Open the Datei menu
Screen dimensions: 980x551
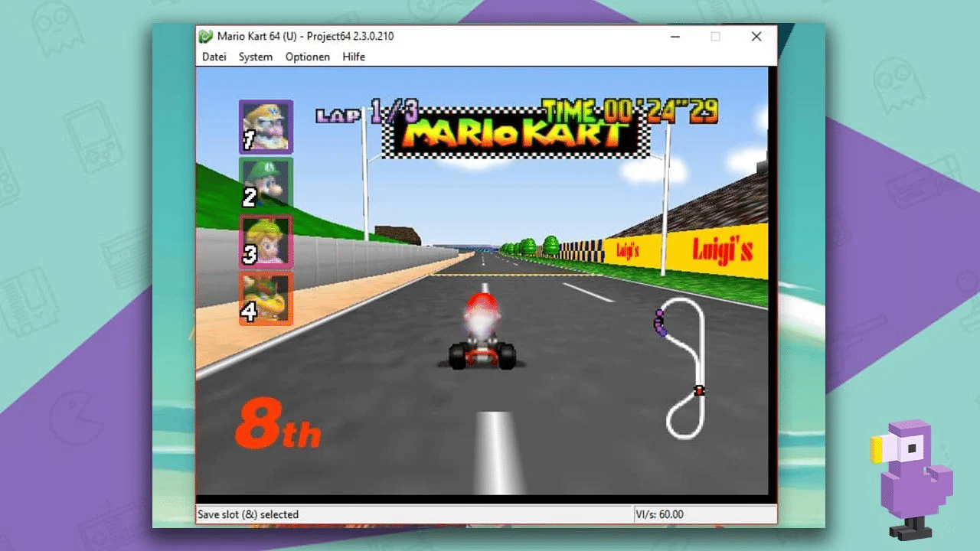[x=214, y=57]
